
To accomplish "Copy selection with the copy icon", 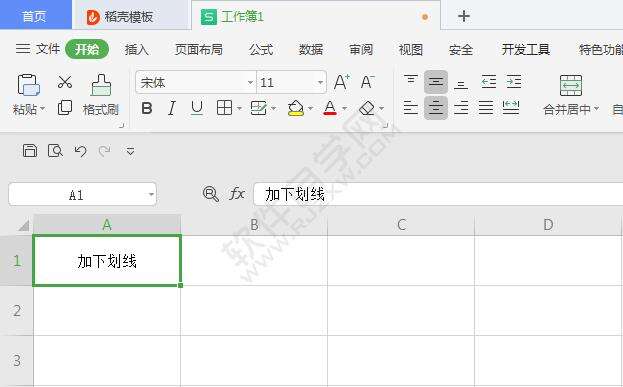I will pos(65,107).
